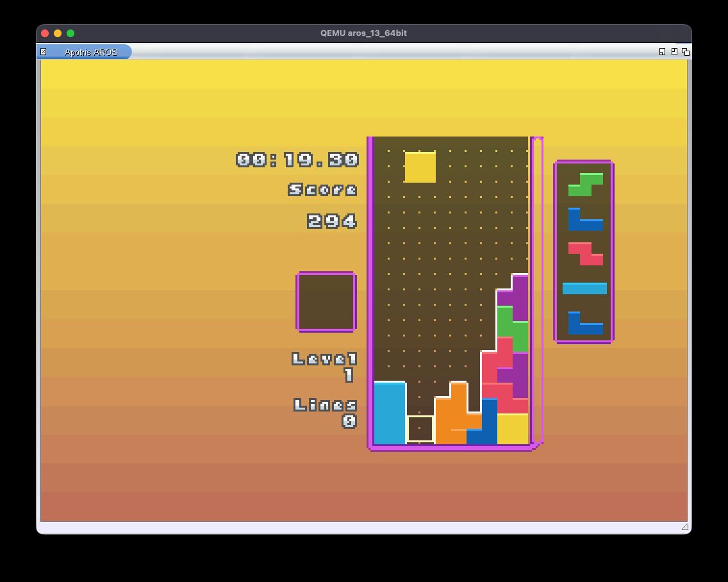Click the level value 1

[349, 375]
